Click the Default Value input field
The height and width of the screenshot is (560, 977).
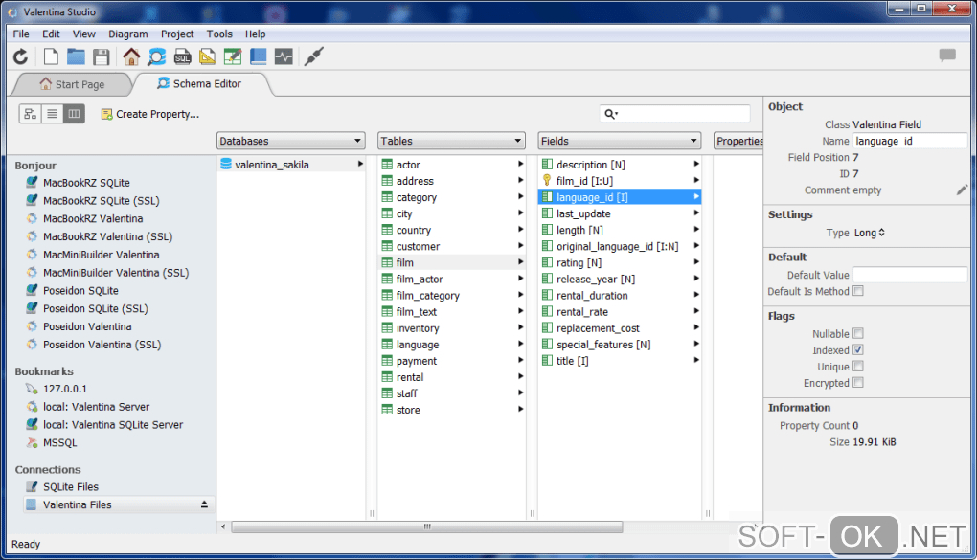910,275
